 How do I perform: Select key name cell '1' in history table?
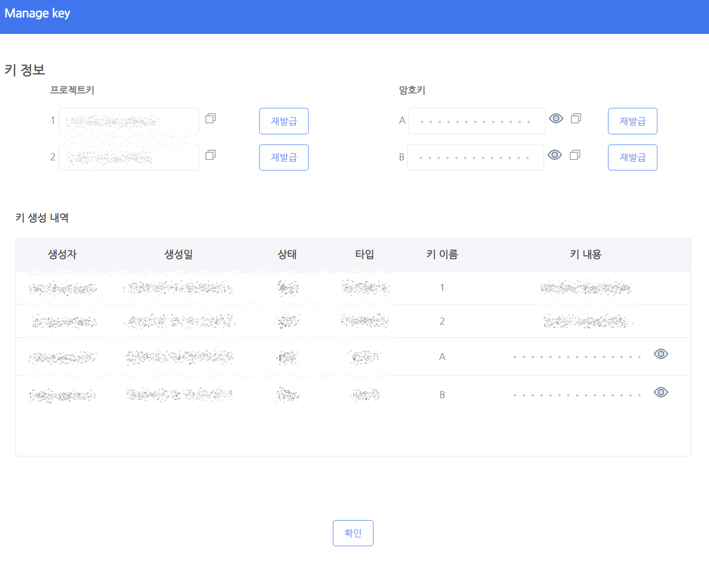[x=442, y=288]
